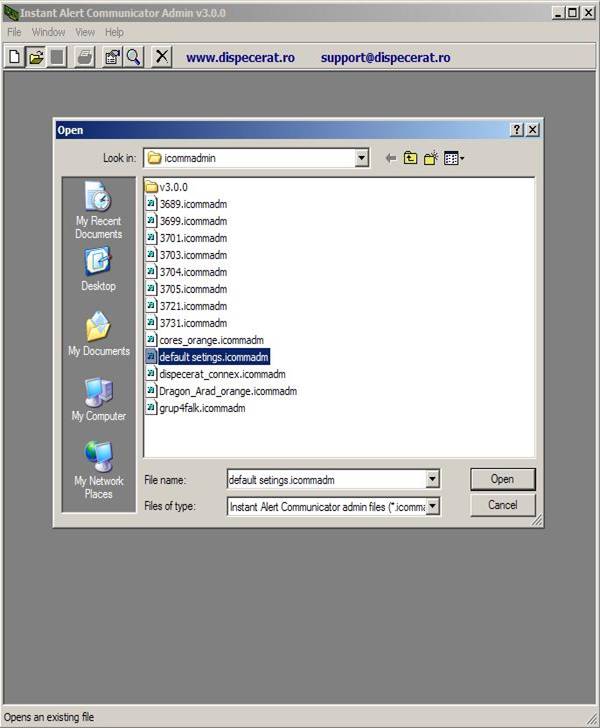Image resolution: width=600 pixels, height=728 pixels.
Task: Click the Cancel button
Action: coord(502,505)
